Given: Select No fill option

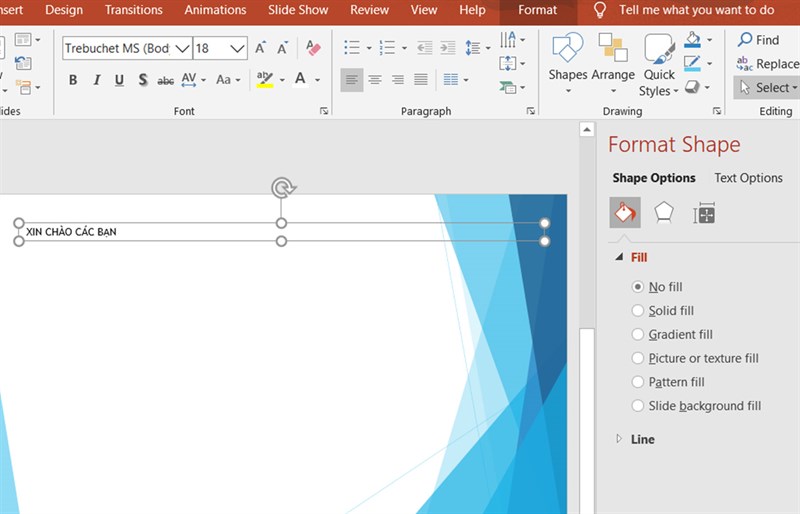Looking at the screenshot, I should point(657,287).
